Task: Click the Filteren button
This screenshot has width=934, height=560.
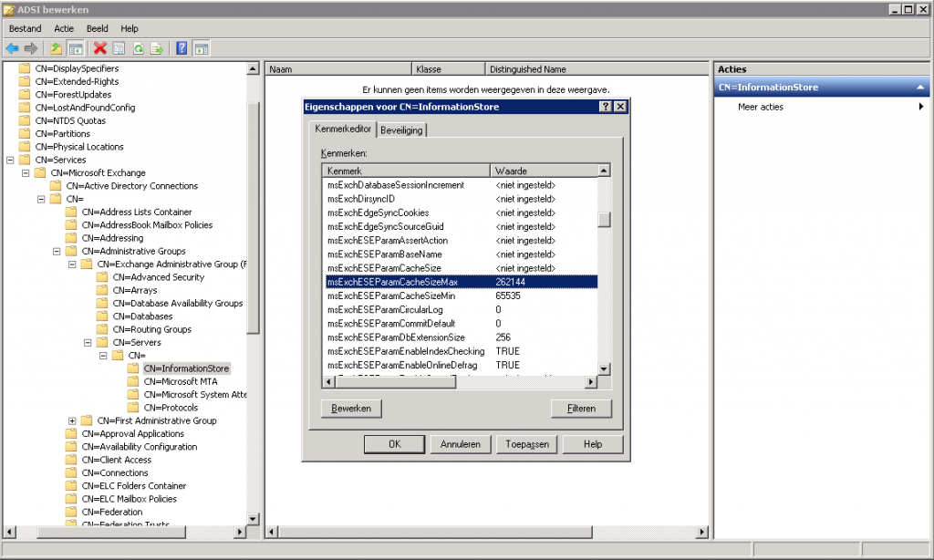Action: tap(581, 409)
